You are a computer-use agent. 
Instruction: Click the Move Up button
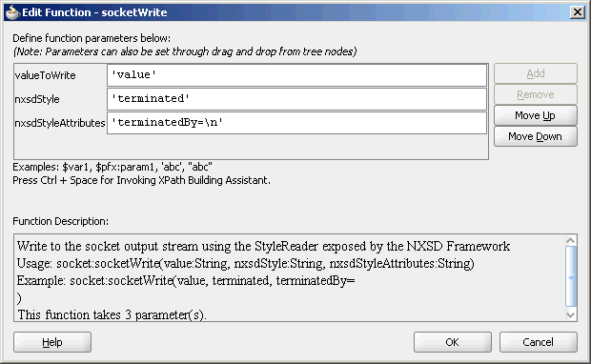tap(536, 115)
